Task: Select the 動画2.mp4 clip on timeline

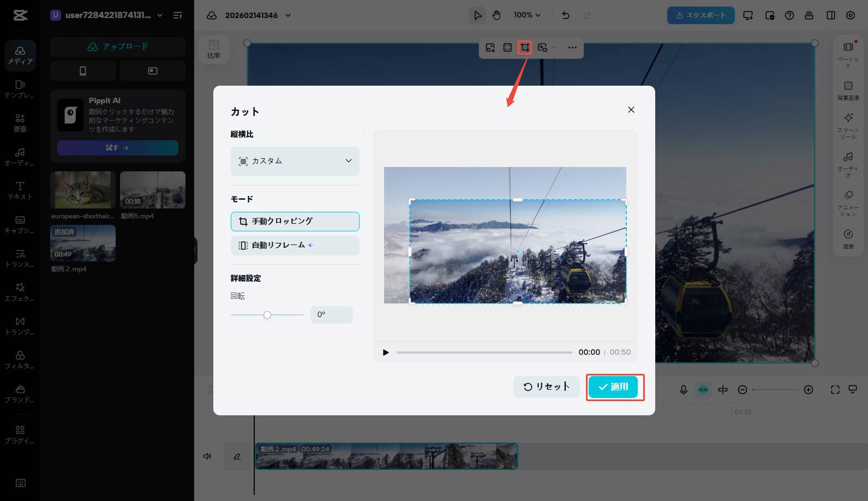Action: pos(386,456)
